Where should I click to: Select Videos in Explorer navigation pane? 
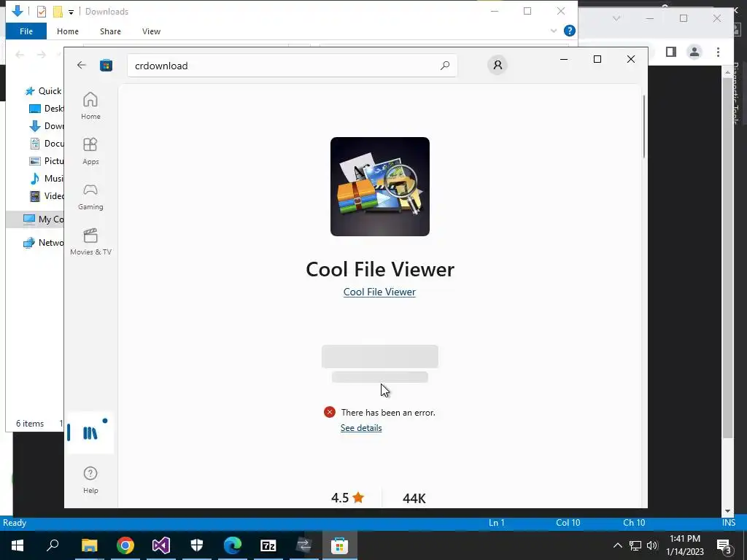click(x=46, y=195)
